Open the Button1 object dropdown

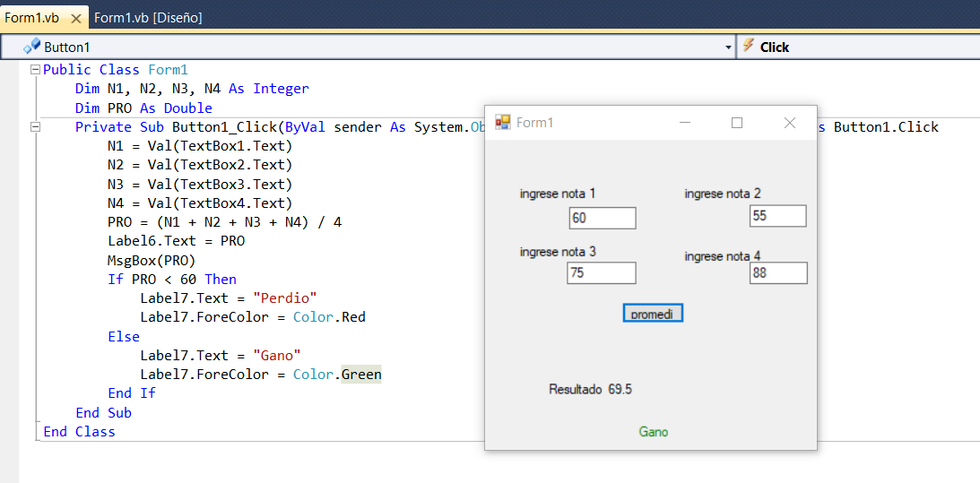[728, 47]
